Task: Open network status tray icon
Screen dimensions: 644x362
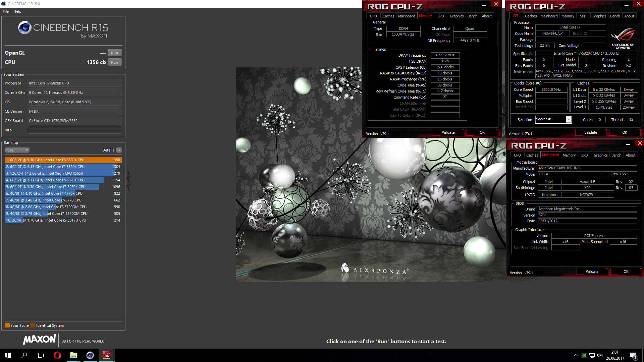Action: point(592,355)
